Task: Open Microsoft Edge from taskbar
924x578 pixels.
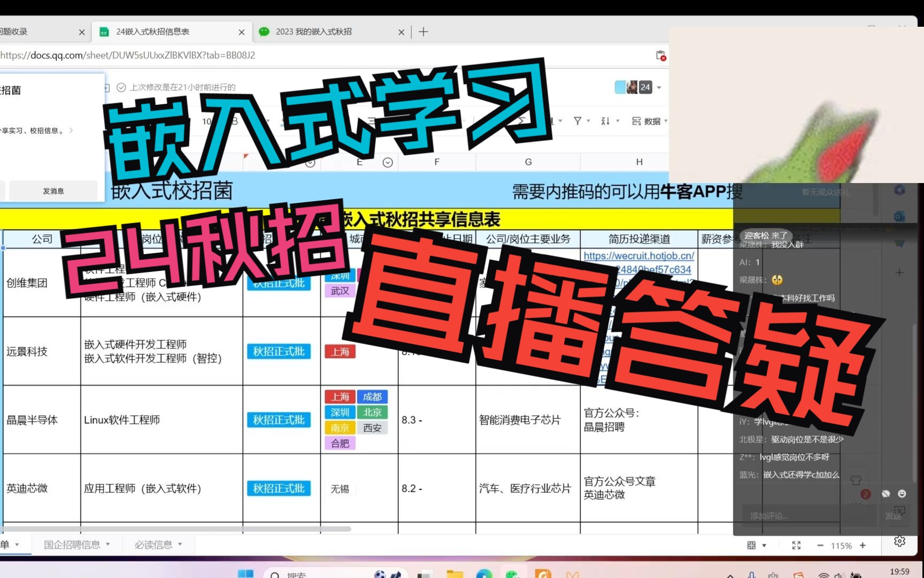Action: pos(484,574)
